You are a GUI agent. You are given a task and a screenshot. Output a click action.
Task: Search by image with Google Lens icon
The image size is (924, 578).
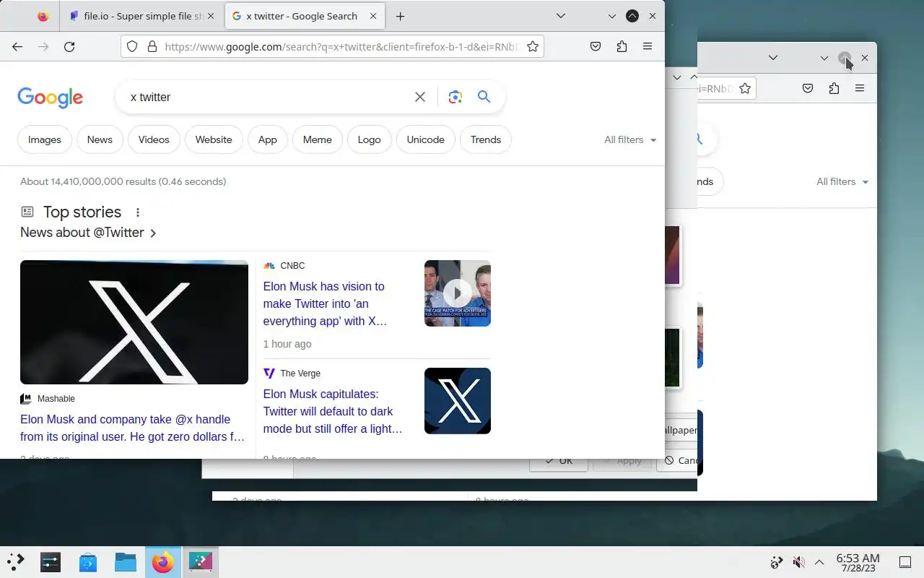point(455,97)
